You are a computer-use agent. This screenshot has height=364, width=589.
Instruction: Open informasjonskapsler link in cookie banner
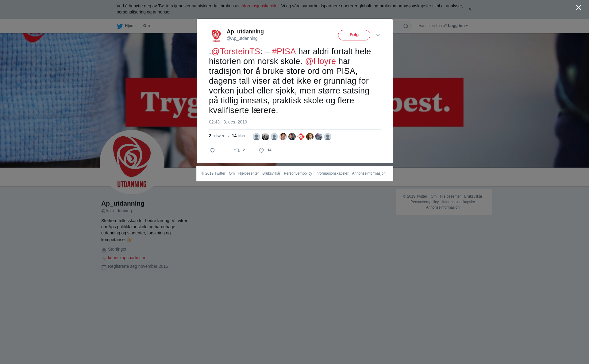(x=260, y=6)
